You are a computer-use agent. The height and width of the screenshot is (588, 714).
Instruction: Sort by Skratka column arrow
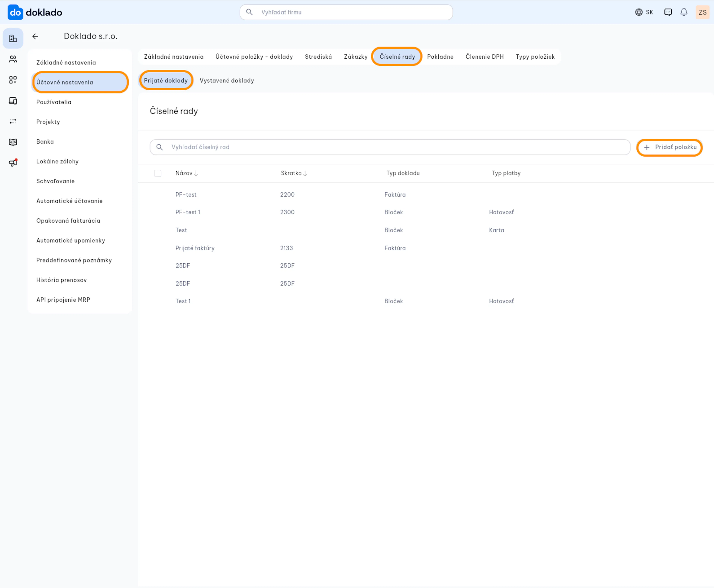point(305,173)
